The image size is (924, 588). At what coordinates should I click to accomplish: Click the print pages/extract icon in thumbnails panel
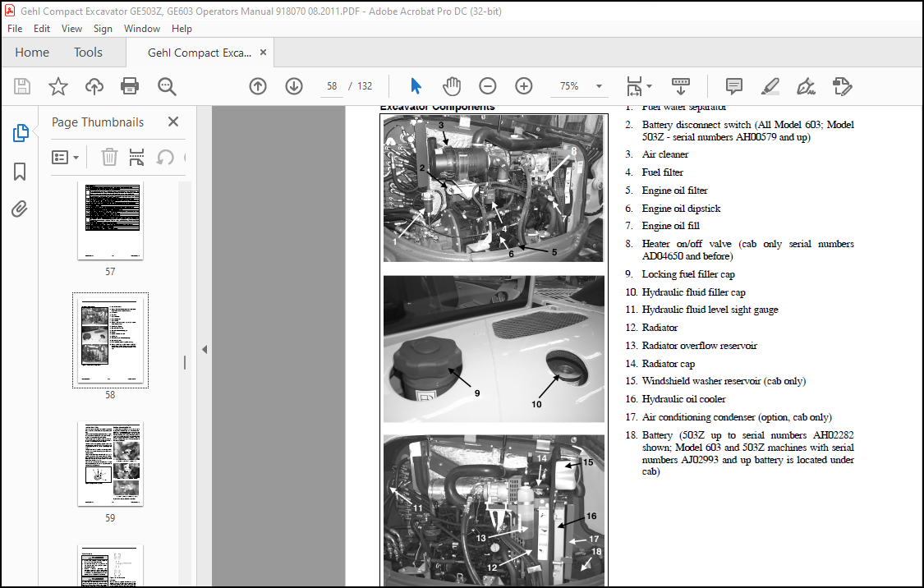click(x=136, y=158)
